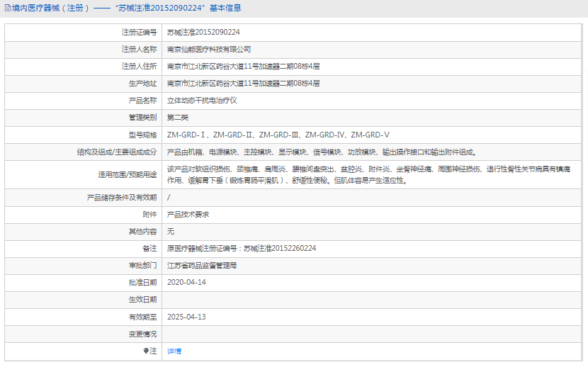Viewport: 588px width, 367px height.
Task: Select approving authority 江苏省药品监督管理局
Action: click(x=202, y=266)
